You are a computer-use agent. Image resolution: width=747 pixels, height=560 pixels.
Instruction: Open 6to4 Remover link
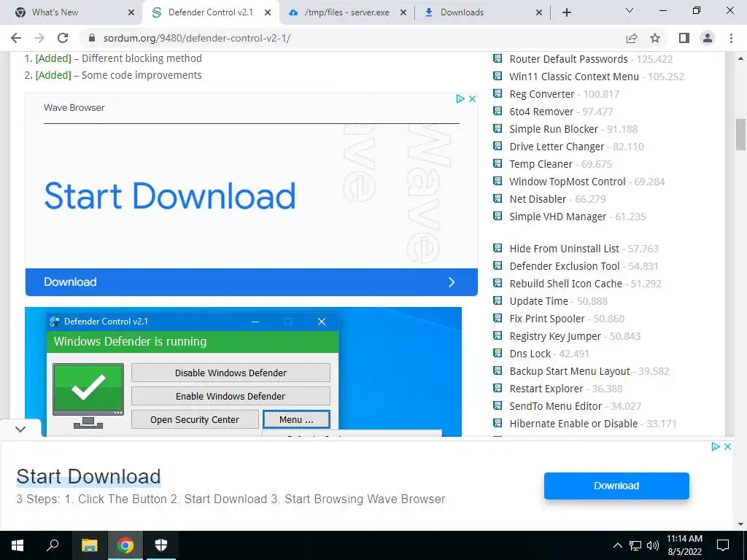pos(541,112)
